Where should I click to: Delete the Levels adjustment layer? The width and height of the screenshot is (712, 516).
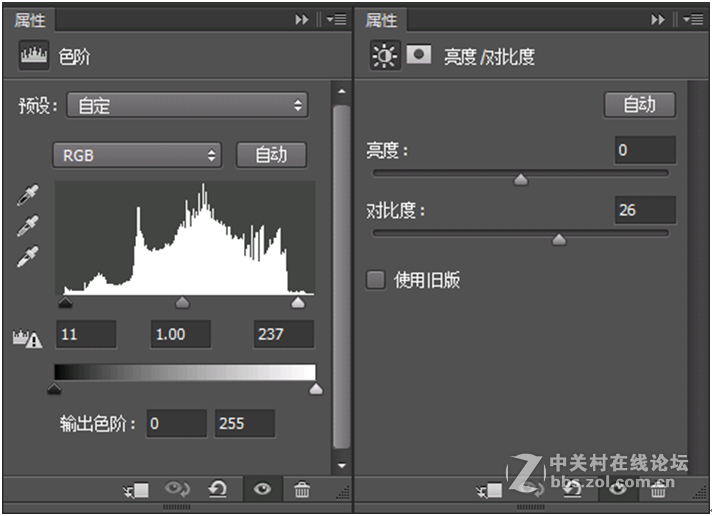302,490
